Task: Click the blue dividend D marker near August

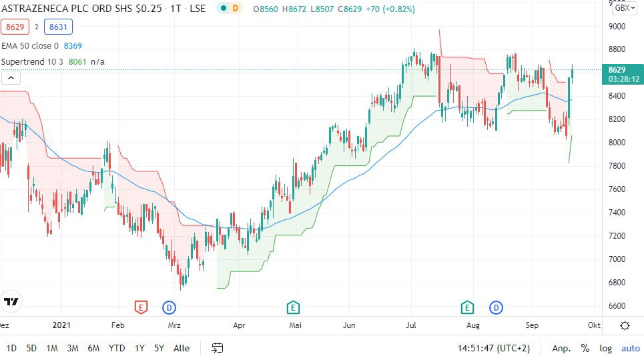Action: [497, 307]
